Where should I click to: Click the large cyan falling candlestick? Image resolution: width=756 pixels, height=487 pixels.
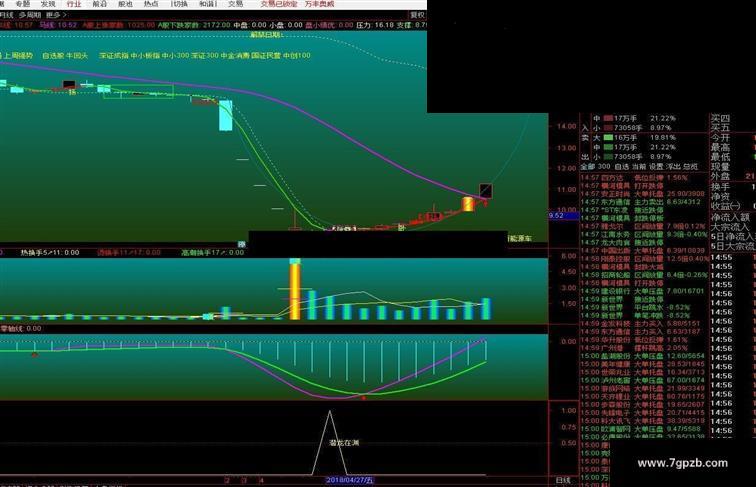[x=226, y=115]
